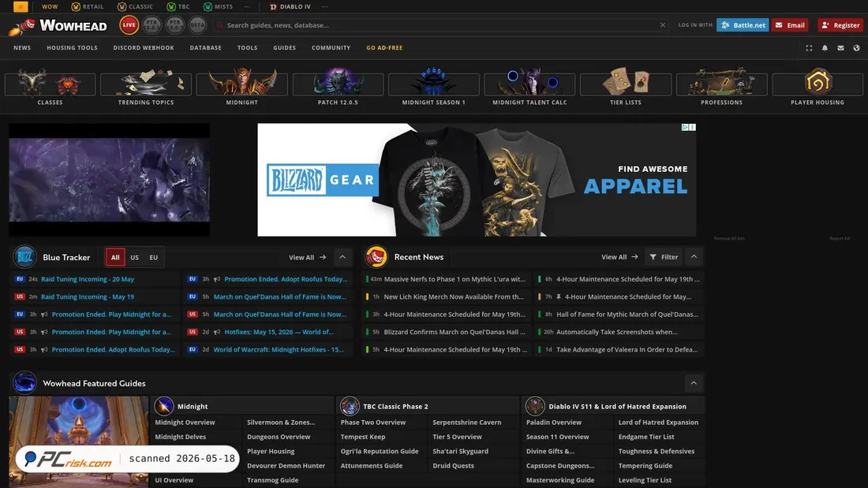This screenshot has width=868, height=488.
Task: Open the Player Housing tile
Action: click(817, 86)
